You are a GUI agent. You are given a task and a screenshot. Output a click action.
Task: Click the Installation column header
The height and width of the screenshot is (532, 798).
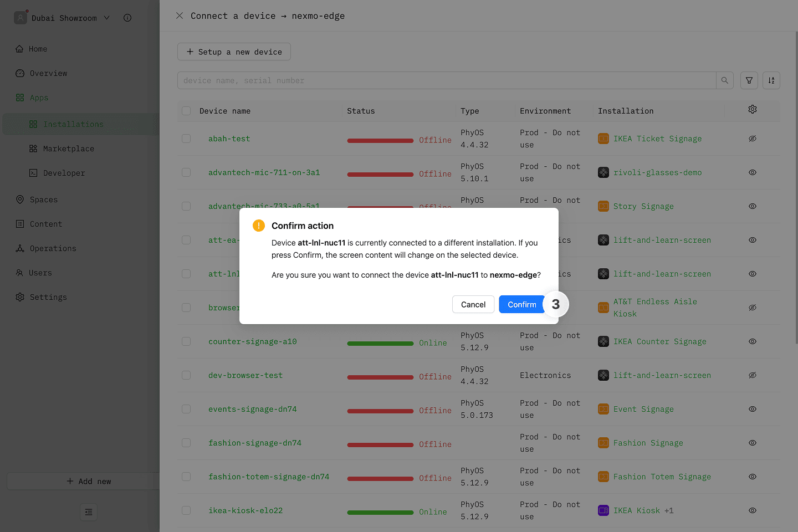point(626,111)
